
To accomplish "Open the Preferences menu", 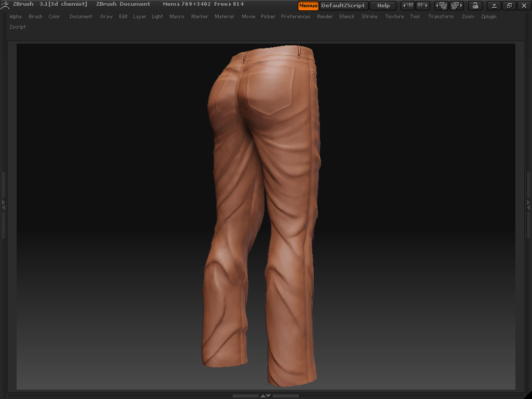I will [296, 16].
